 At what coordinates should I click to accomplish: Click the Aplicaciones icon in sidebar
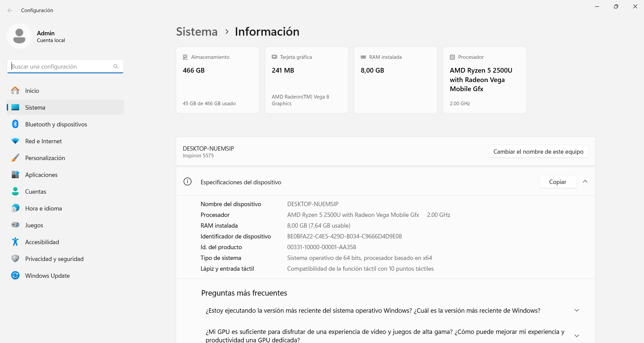15,175
